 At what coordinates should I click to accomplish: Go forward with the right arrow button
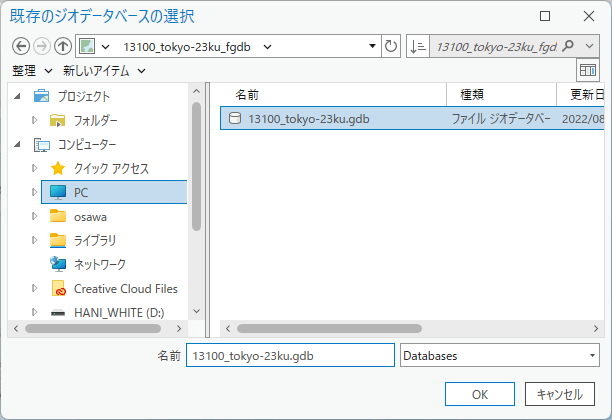pyautogui.click(x=42, y=46)
